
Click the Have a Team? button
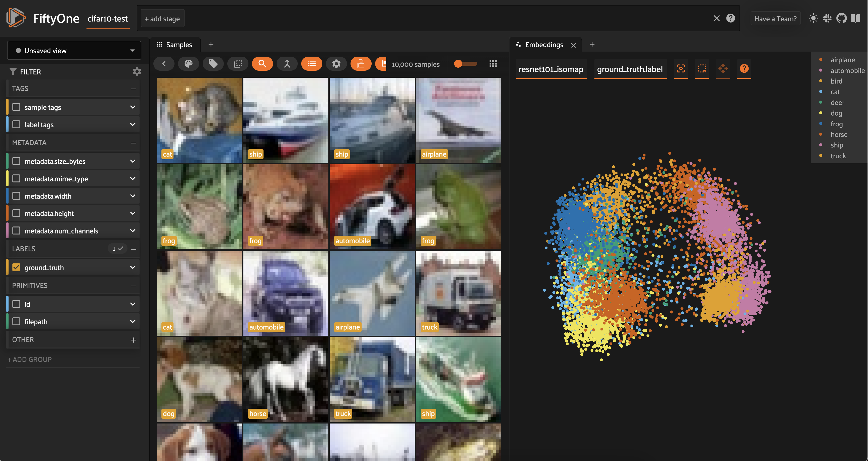pyautogui.click(x=775, y=19)
